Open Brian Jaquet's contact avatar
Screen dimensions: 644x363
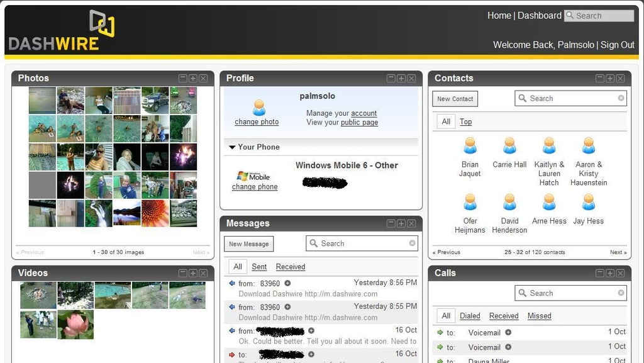tap(470, 146)
